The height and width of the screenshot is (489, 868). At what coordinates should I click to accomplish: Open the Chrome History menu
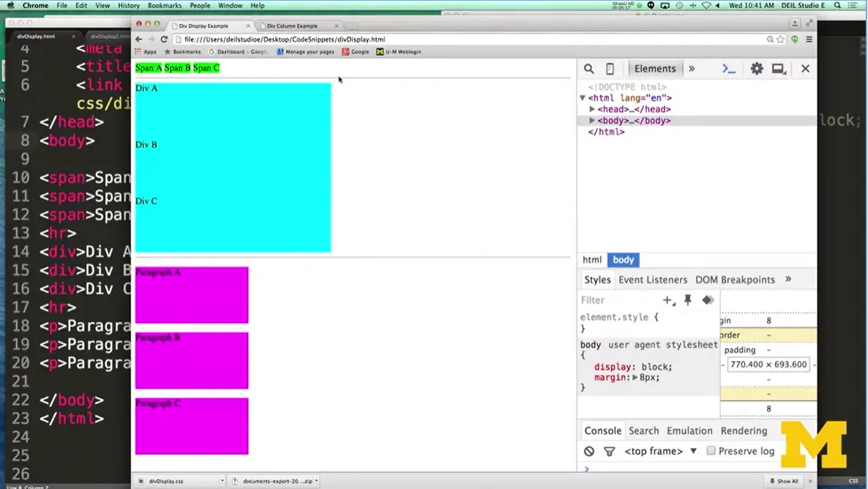point(130,5)
